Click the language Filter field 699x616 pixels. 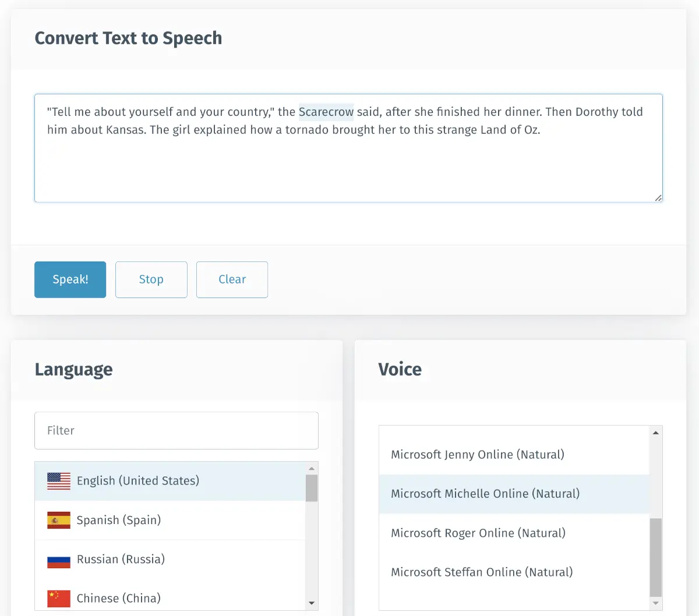tap(176, 430)
